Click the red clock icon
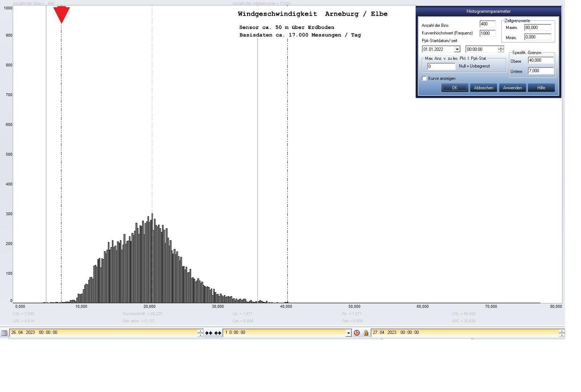This screenshot has height=392, width=581. click(x=357, y=333)
